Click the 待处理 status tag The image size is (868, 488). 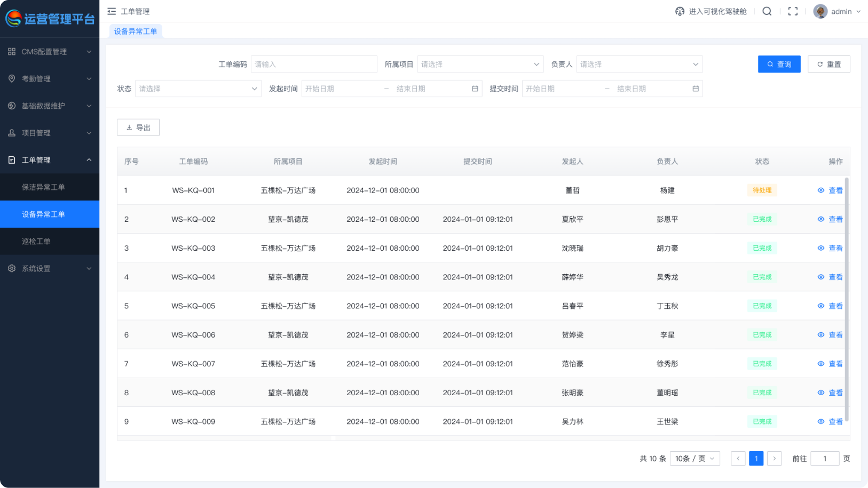[762, 190]
